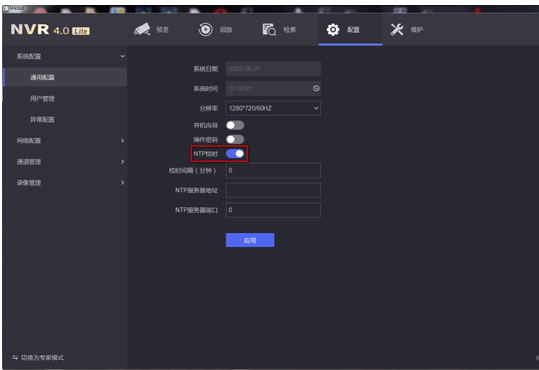Enable the 操作密码 operation password toggle

[x=235, y=139]
